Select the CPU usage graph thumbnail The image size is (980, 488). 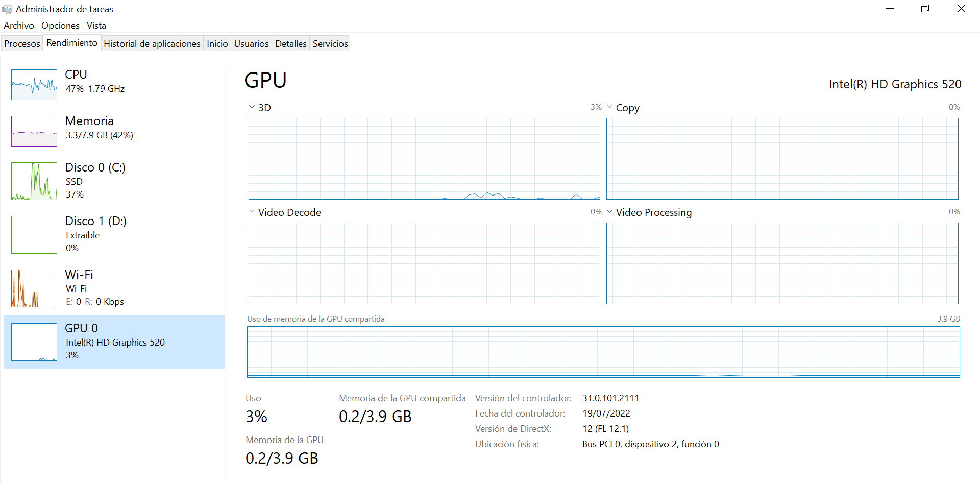tap(34, 85)
